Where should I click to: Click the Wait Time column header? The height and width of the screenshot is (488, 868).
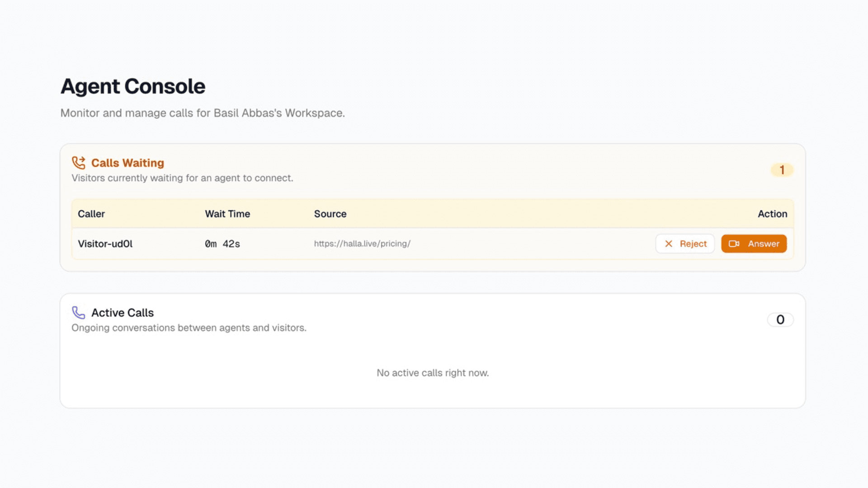point(227,214)
